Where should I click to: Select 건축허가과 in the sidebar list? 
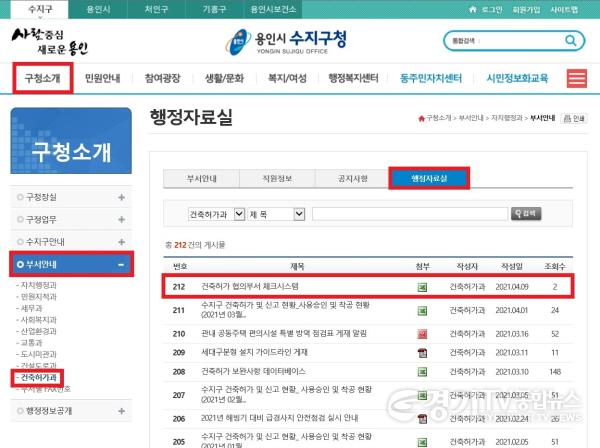[x=38, y=378]
